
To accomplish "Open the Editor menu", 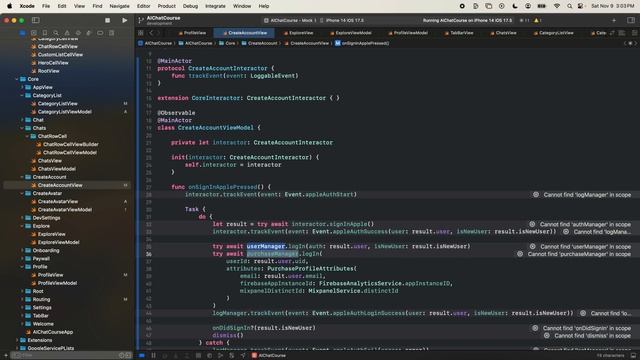I will tap(143, 6).
